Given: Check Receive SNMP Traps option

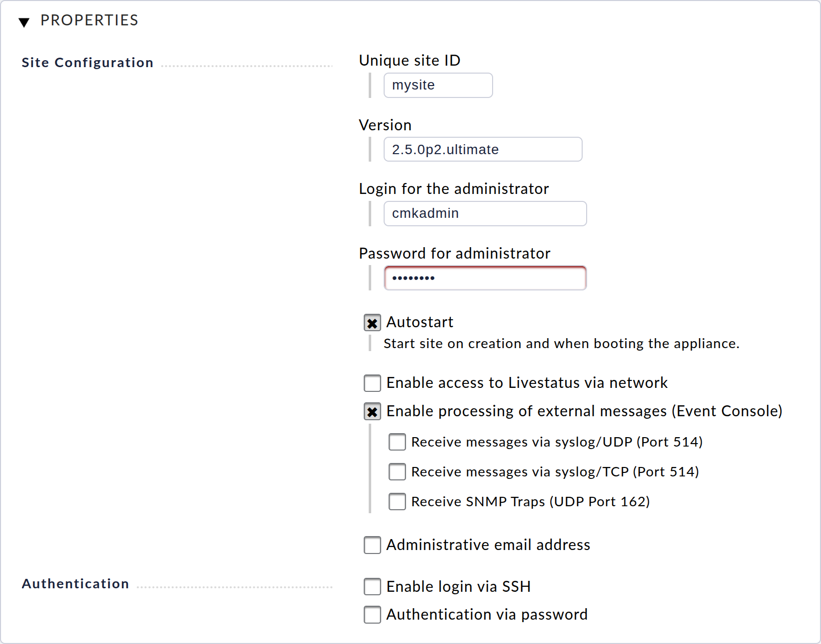Looking at the screenshot, I should pos(397,502).
